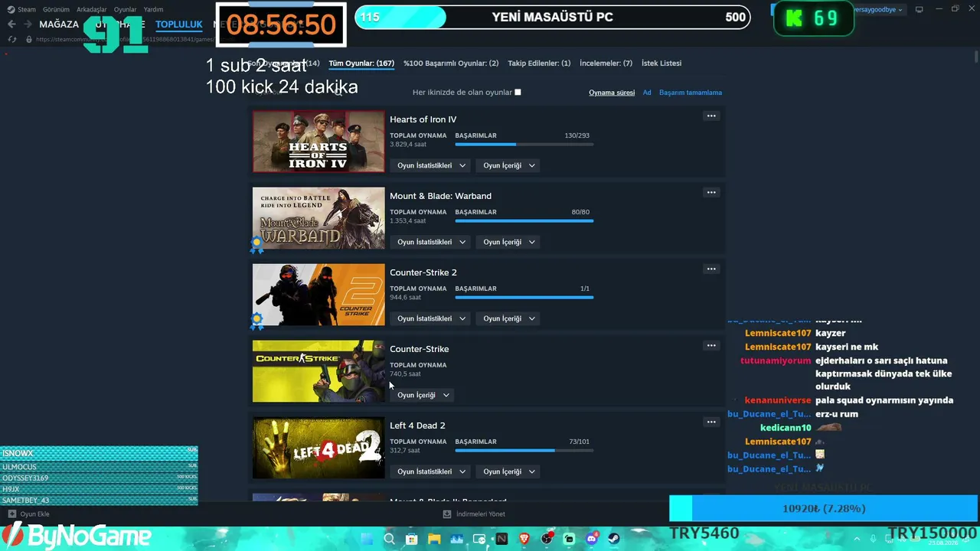Screen dimensions: 980x551
Task: Click the downloads manager icon
Action: point(447,514)
